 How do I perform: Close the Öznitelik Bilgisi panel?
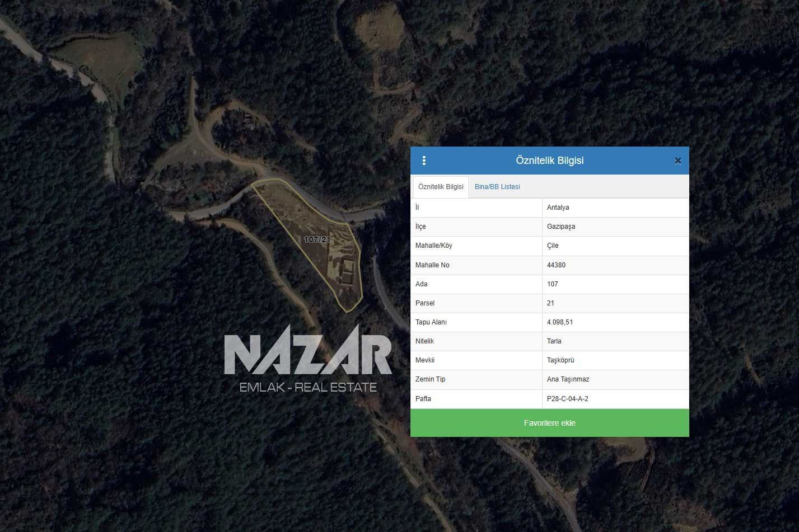pos(677,161)
